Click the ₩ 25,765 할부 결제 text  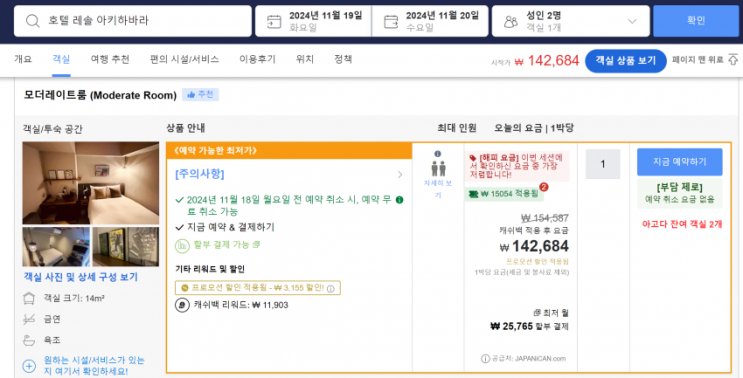(529, 326)
